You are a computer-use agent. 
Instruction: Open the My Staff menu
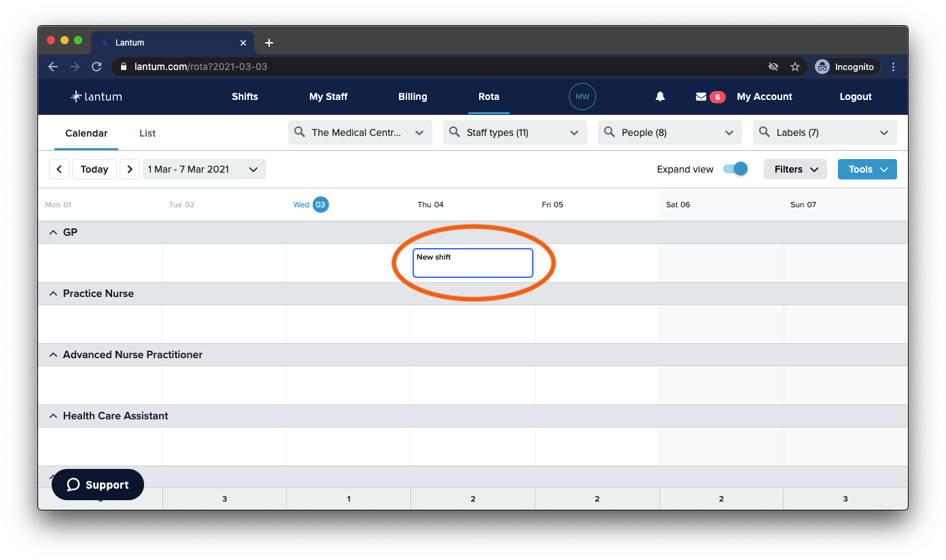(328, 97)
